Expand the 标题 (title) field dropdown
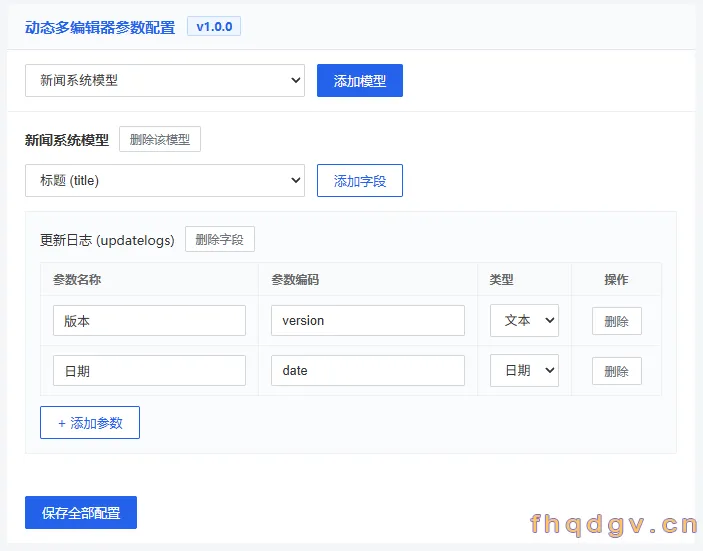The image size is (703, 551). pyautogui.click(x=165, y=181)
